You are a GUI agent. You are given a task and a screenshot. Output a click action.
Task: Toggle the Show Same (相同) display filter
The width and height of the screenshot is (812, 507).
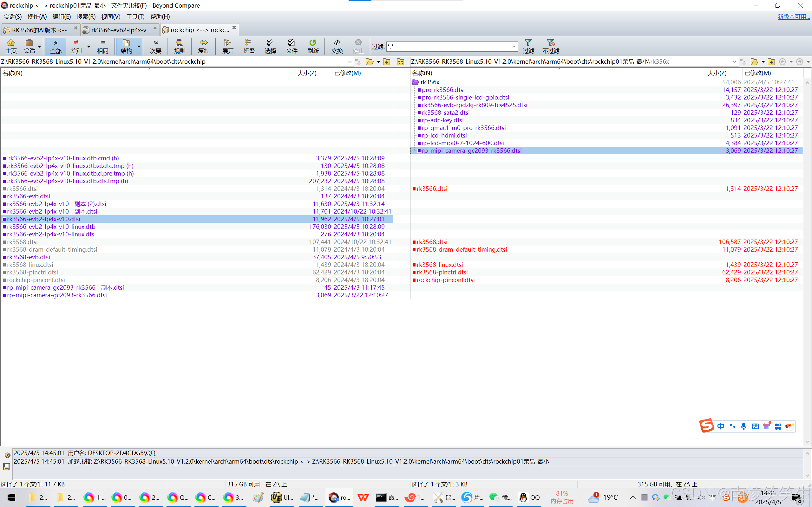pos(103,46)
